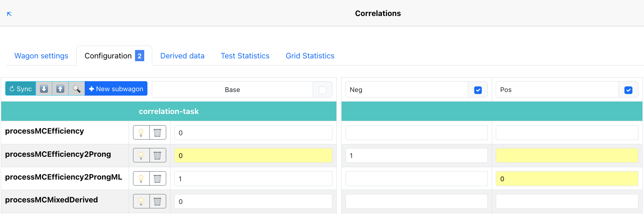Uncheck the Pos subwagon checkbox
The image size is (644, 214).
click(628, 90)
